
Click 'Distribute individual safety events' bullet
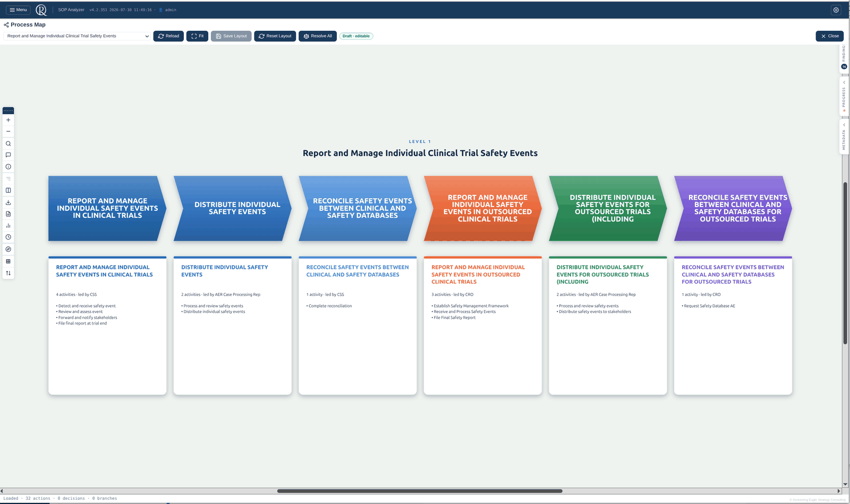pos(214,312)
